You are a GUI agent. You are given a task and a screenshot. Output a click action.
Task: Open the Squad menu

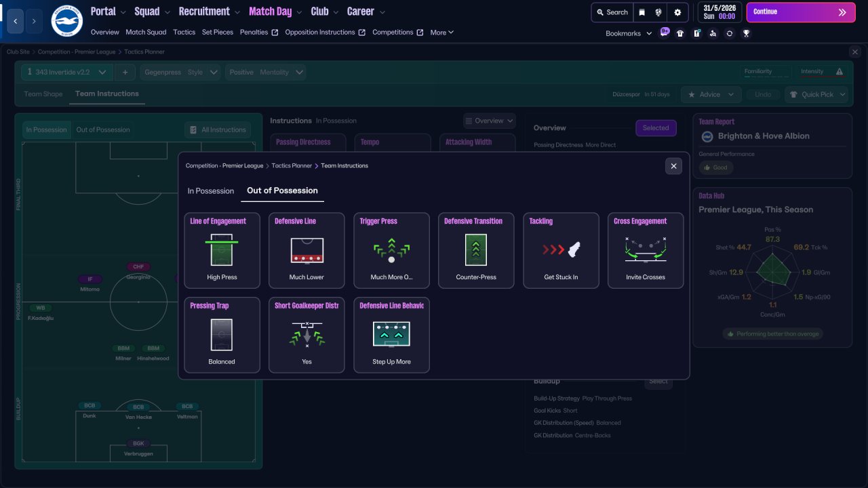pyautogui.click(x=152, y=12)
